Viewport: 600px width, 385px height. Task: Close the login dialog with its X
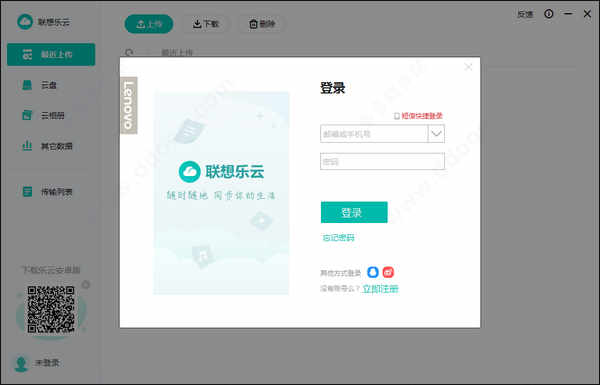point(468,67)
